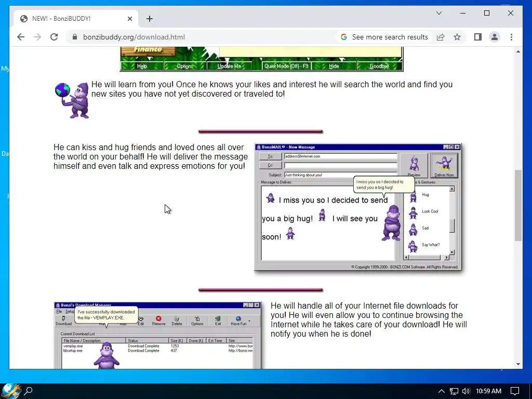The height and width of the screenshot is (399, 532).
Task: Click the address bar URL
Action: coord(134,37)
